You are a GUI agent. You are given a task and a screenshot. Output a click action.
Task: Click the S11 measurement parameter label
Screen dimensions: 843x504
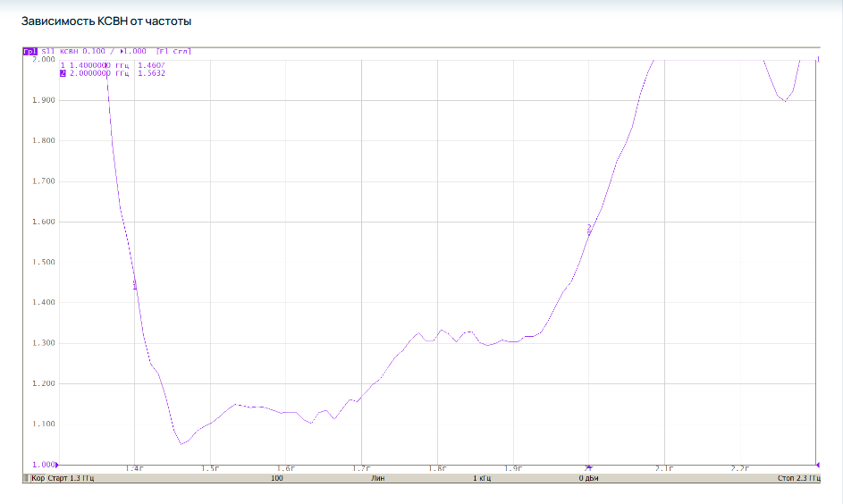point(49,51)
